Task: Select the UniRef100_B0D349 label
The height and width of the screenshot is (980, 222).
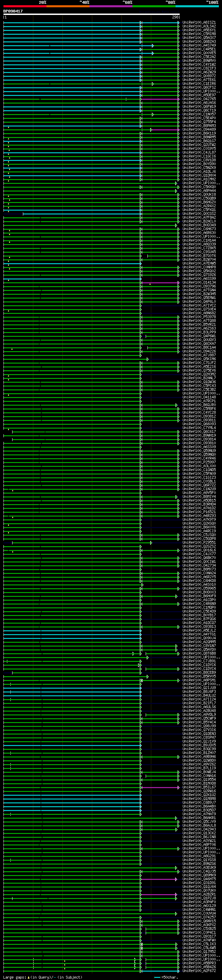Action: 199,225
